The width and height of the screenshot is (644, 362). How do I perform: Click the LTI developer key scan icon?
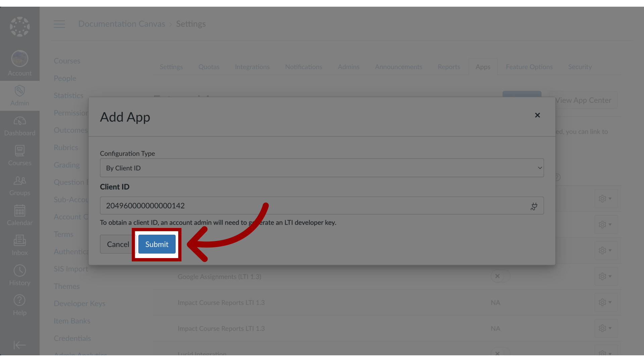tap(534, 206)
